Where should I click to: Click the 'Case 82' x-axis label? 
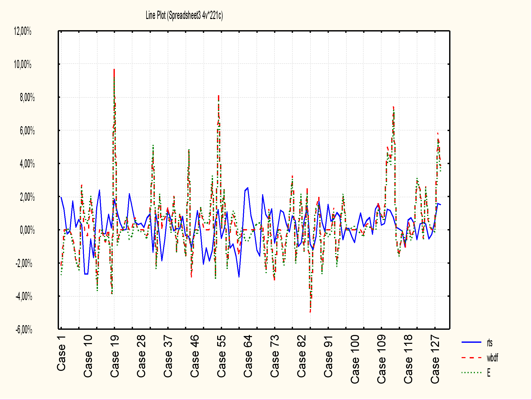coord(301,356)
